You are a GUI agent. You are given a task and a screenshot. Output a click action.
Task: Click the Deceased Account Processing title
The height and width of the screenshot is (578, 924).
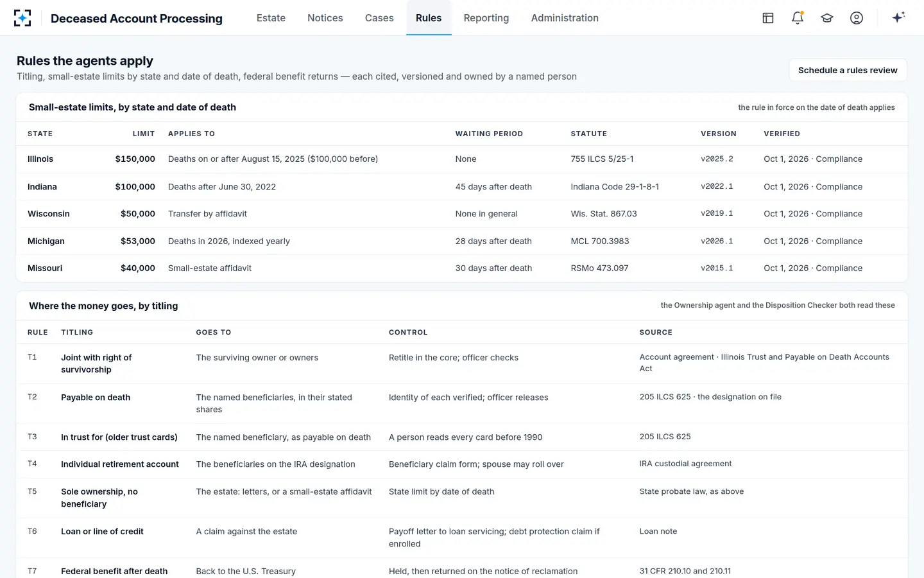pyautogui.click(x=137, y=19)
